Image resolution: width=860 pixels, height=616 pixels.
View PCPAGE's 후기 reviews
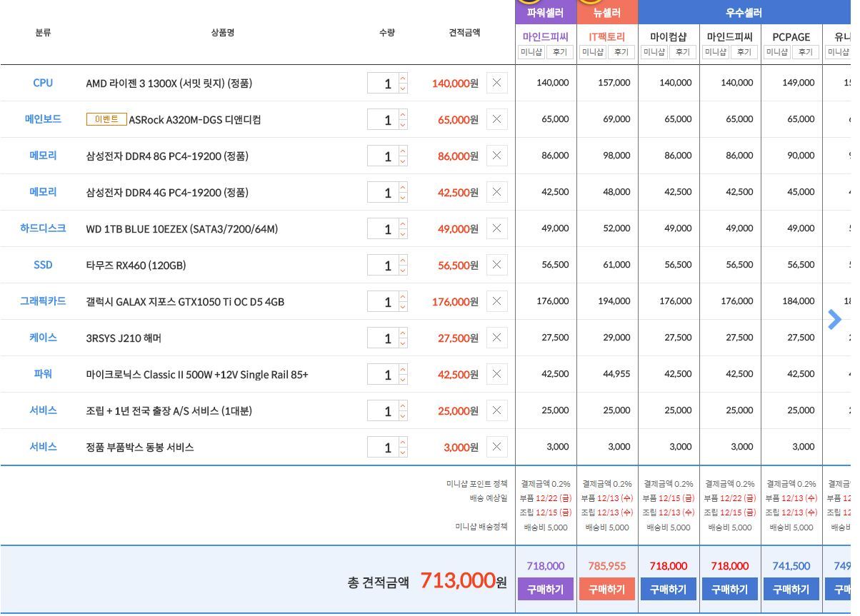[x=806, y=52]
